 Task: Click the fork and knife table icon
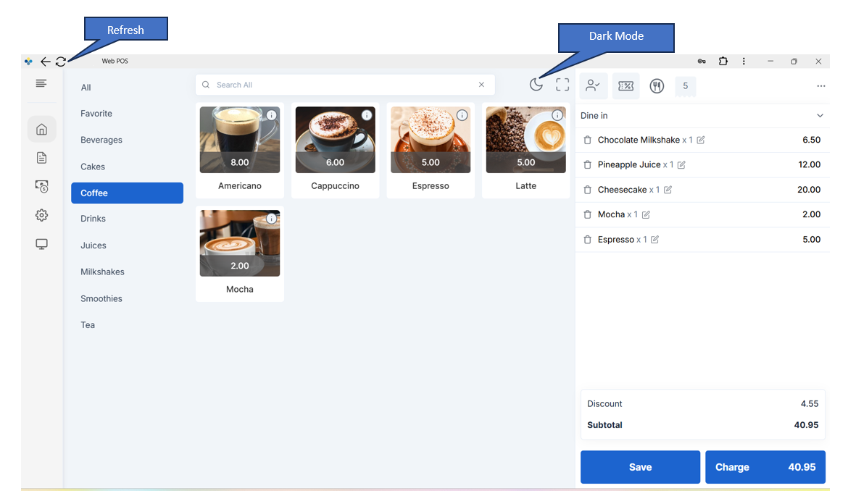pyautogui.click(x=657, y=86)
